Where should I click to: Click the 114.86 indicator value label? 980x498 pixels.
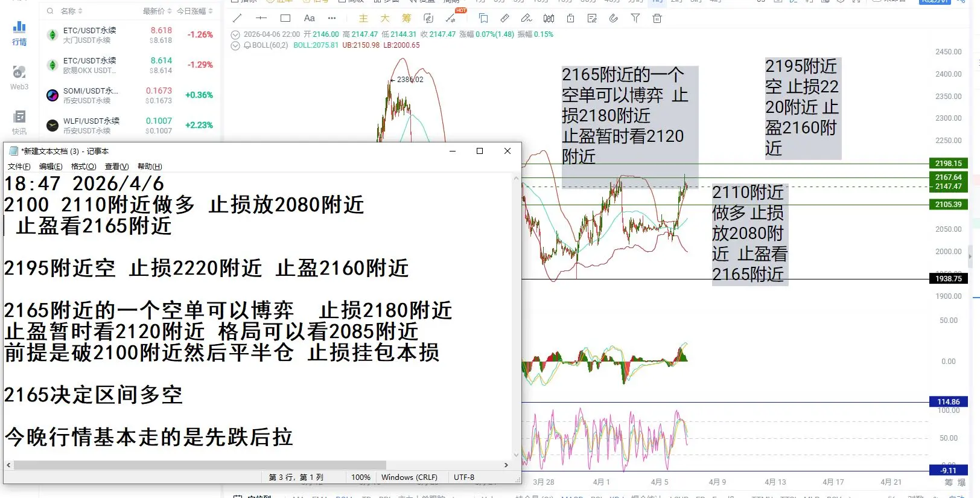(x=948, y=402)
